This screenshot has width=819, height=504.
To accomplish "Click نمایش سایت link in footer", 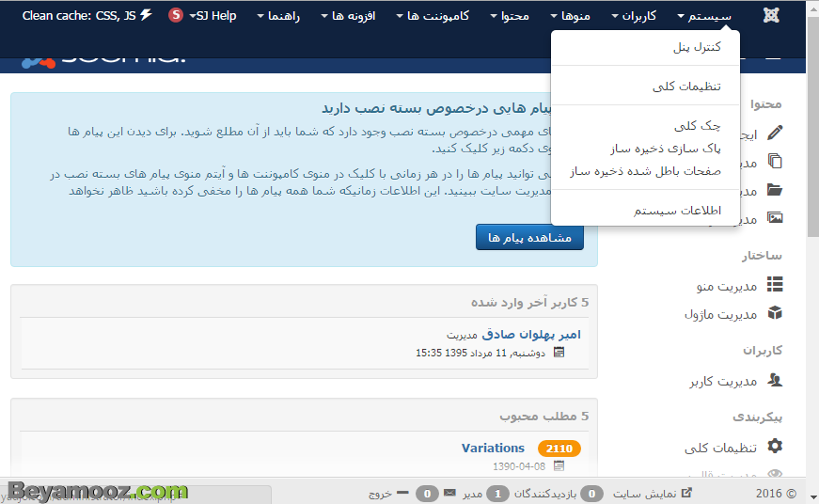I will (644, 493).
